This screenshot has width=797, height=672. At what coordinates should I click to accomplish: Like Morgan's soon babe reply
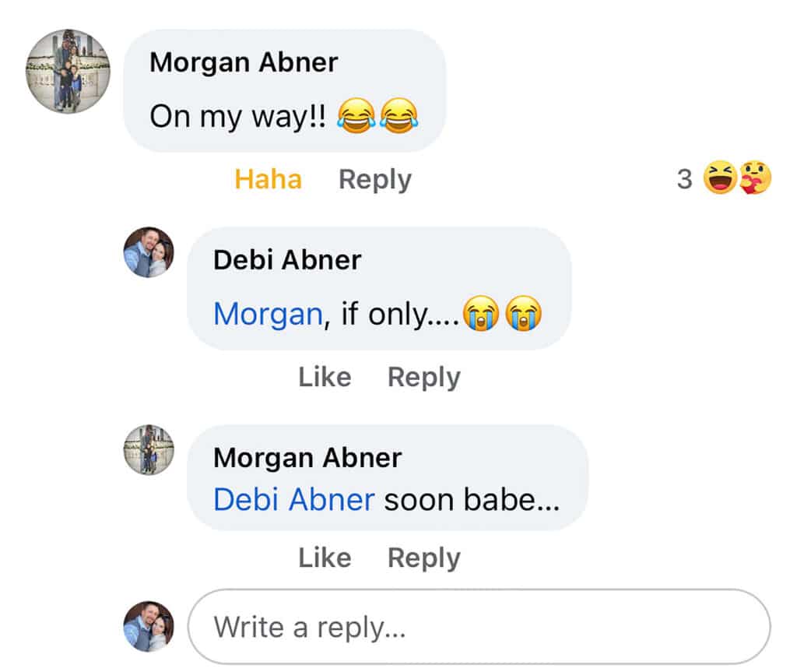[x=325, y=558]
